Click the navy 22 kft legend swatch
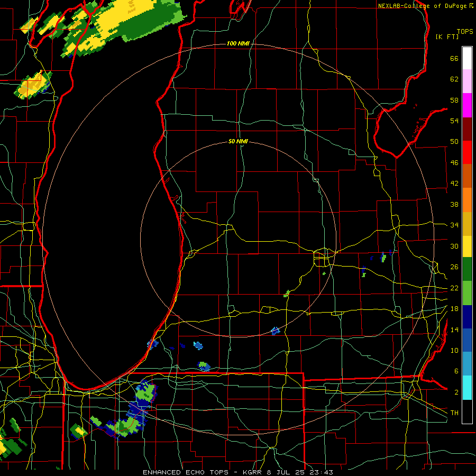Image resolution: width=476 pixels, height=476 pixels. [x=467, y=317]
